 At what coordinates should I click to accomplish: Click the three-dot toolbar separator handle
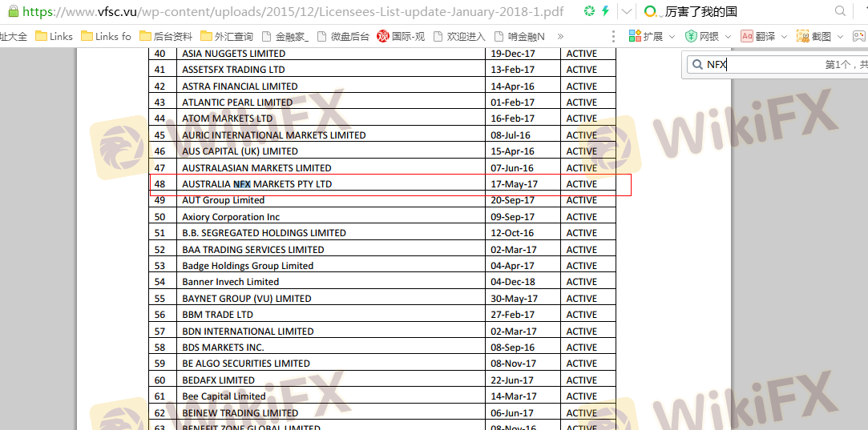(613, 37)
